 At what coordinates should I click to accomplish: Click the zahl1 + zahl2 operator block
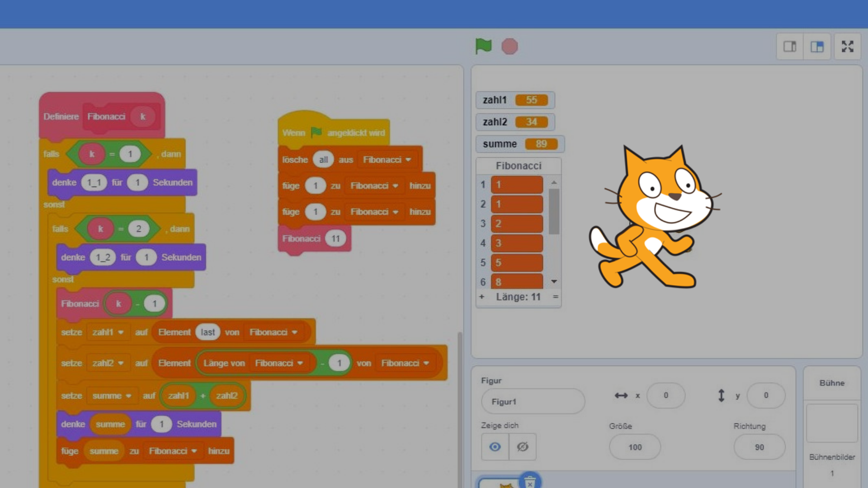click(203, 396)
